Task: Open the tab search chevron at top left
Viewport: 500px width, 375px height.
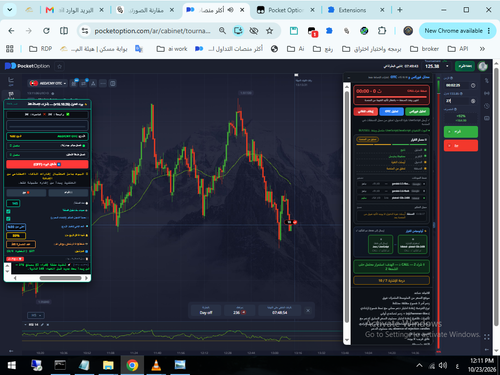Action: coord(10,10)
